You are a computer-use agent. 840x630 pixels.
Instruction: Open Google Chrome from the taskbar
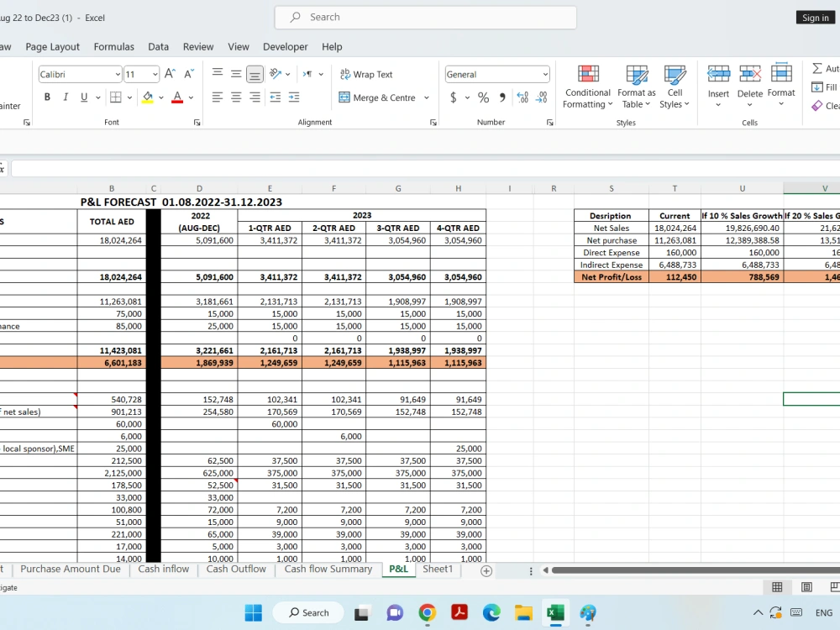click(427, 613)
